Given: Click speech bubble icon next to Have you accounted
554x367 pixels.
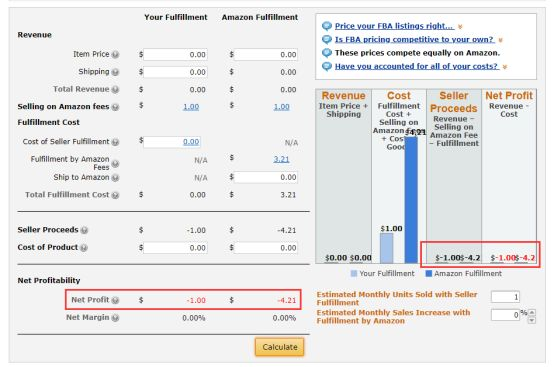Looking at the screenshot, I should 327,66.
